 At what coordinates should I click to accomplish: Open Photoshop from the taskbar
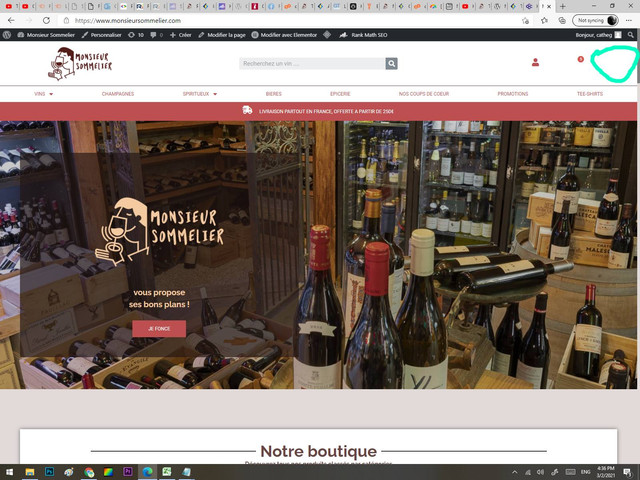click(49, 472)
